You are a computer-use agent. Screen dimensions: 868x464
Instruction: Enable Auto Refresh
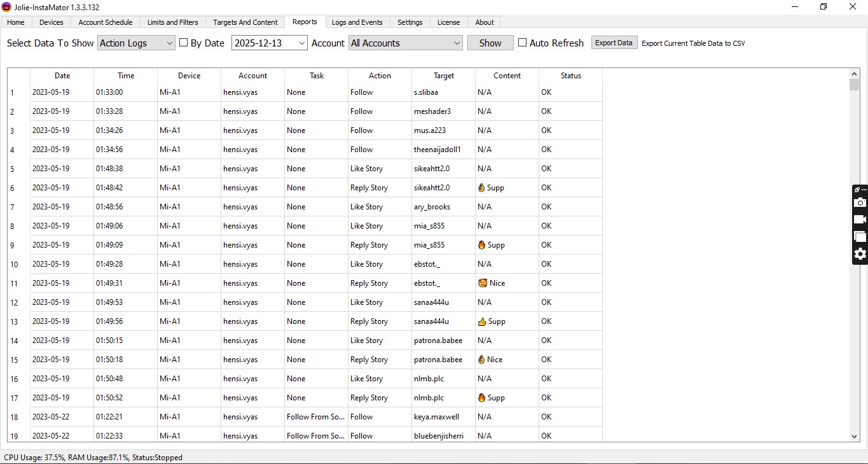point(523,43)
